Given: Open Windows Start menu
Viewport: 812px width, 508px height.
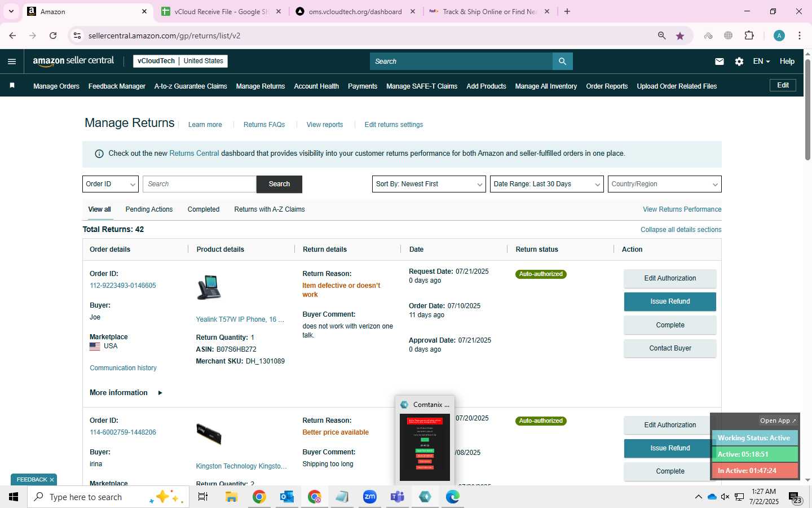Looking at the screenshot, I should [x=14, y=497].
